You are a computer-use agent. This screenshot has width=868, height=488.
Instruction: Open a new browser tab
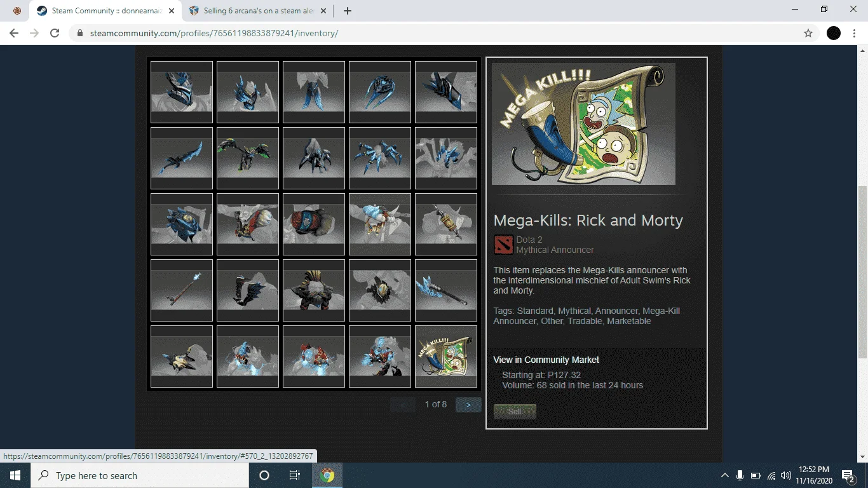click(x=348, y=11)
